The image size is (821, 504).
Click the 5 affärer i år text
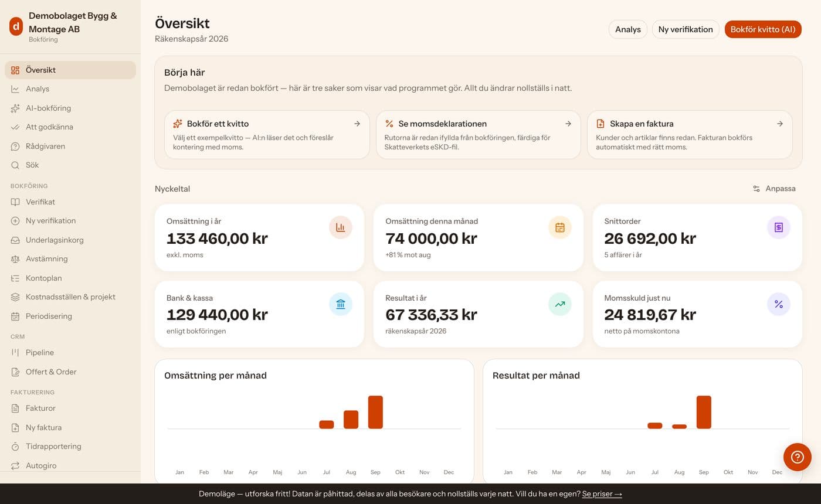(x=623, y=255)
